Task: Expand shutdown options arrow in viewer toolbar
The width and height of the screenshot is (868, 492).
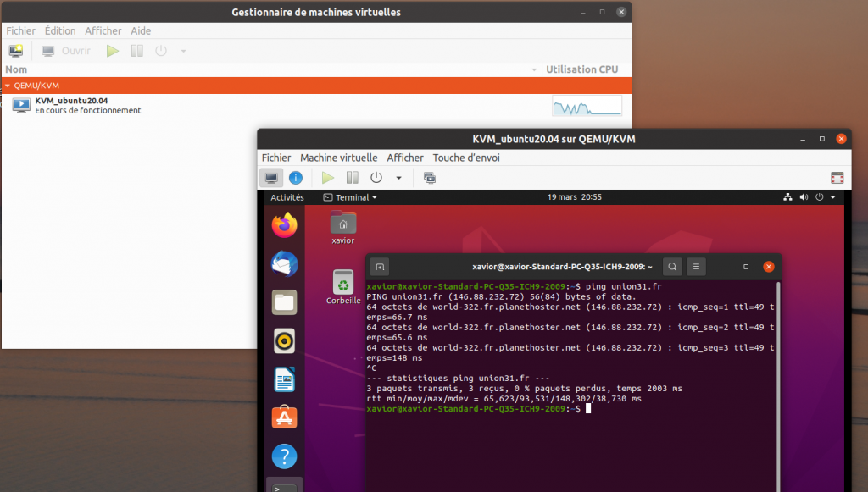Action: pyautogui.click(x=398, y=178)
